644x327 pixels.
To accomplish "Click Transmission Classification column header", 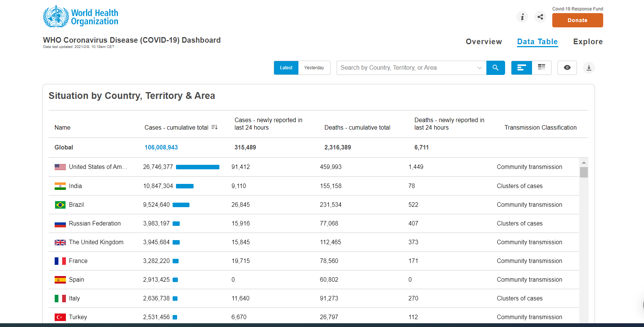I will pyautogui.click(x=540, y=127).
